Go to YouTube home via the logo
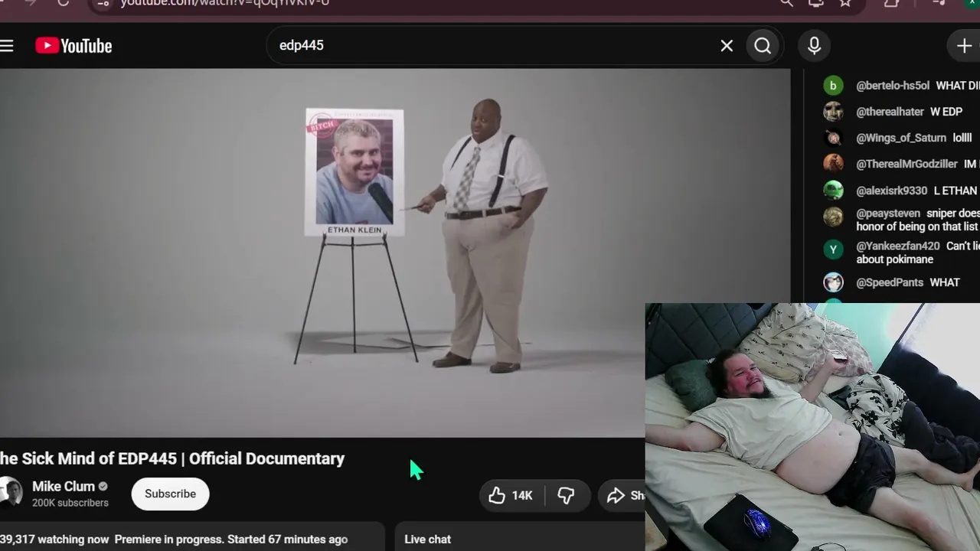 [73, 46]
